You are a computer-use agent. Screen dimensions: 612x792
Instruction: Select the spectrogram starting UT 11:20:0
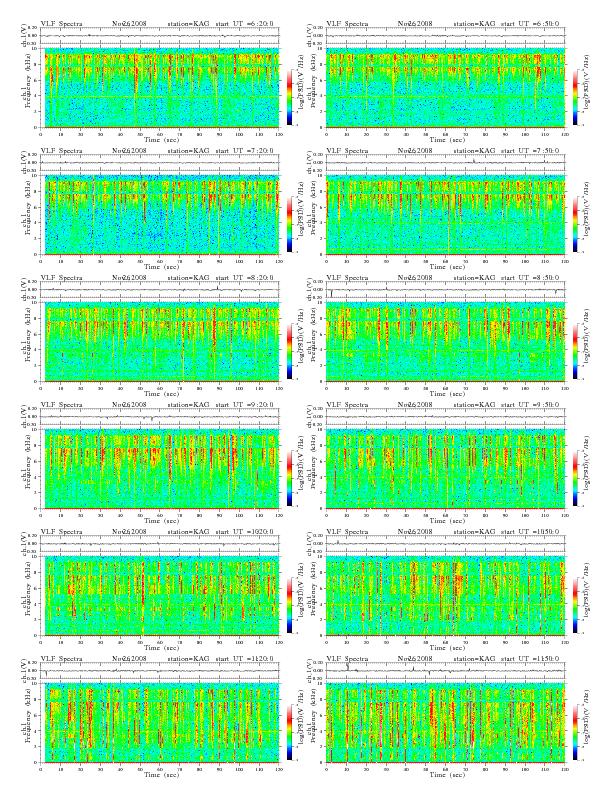tap(160, 723)
